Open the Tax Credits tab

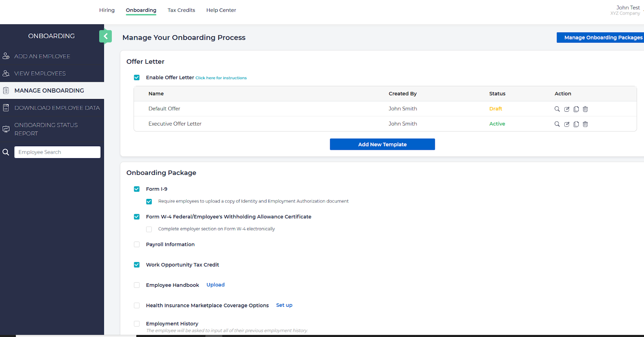point(181,10)
